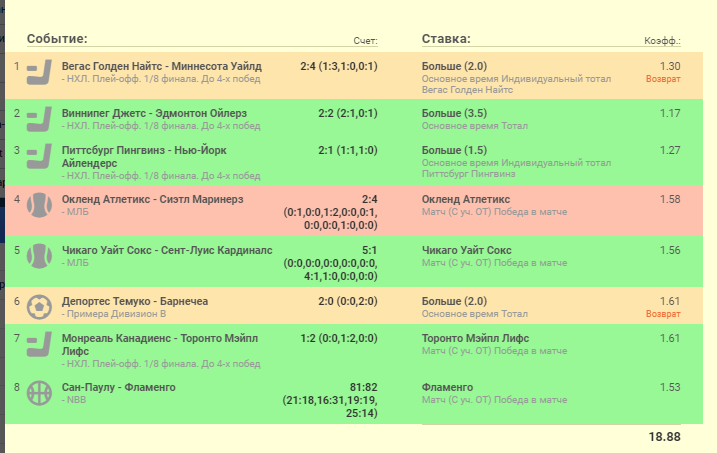Select event Виннипег Джетс - Эдмонтон Ойлерз
This screenshot has width=717, height=453.
(154, 113)
